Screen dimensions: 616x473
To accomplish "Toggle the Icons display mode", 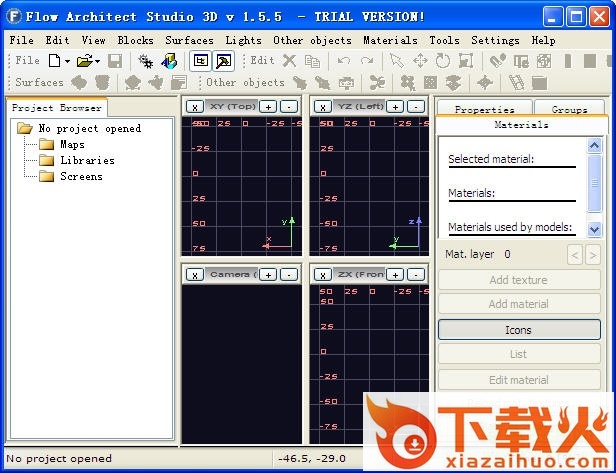I will coord(518,330).
